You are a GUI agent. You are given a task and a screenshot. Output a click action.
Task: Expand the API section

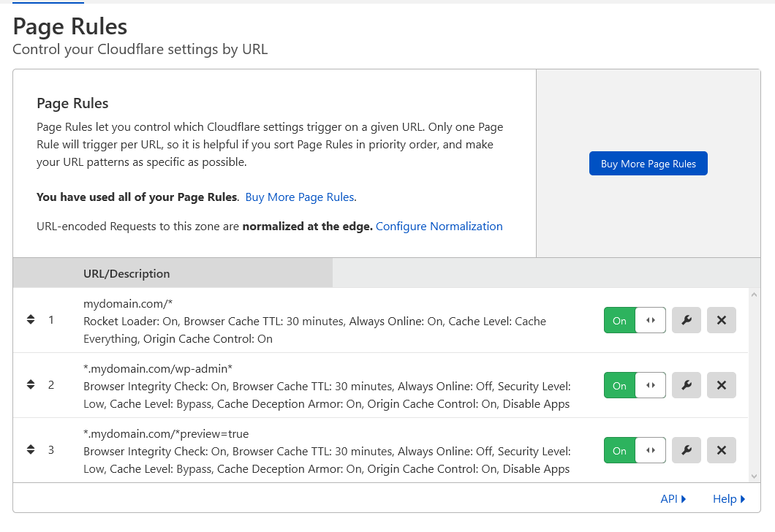[673, 499]
